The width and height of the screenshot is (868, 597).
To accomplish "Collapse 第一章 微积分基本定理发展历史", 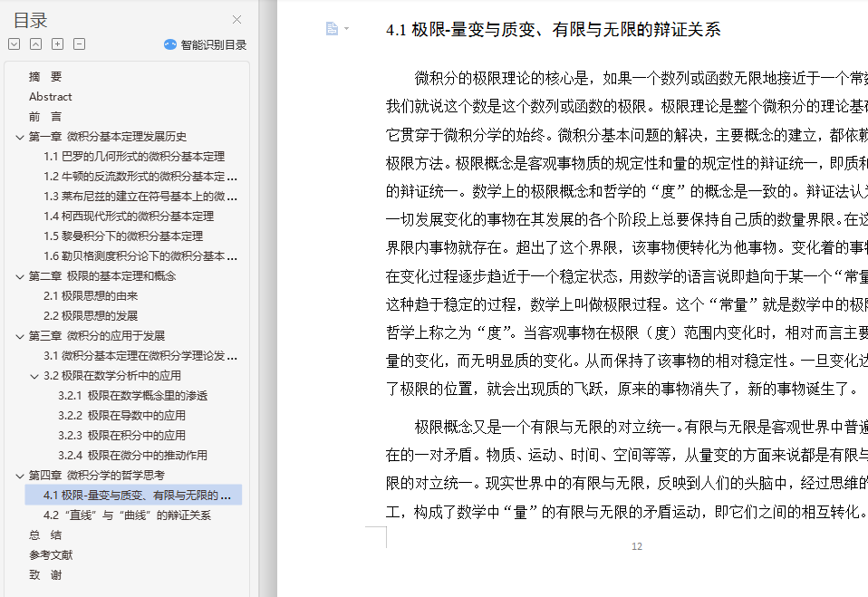I will tap(20, 137).
